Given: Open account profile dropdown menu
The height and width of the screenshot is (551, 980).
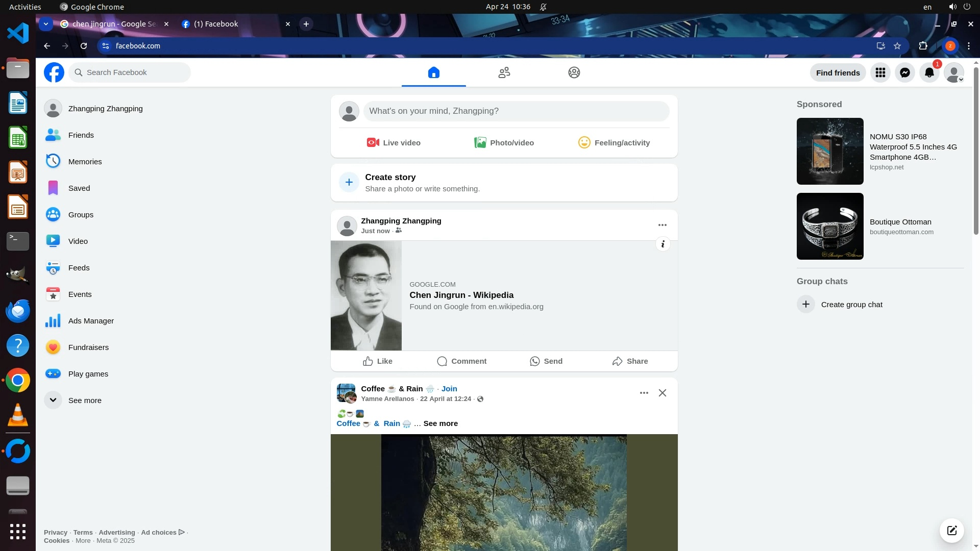Looking at the screenshot, I should [953, 72].
